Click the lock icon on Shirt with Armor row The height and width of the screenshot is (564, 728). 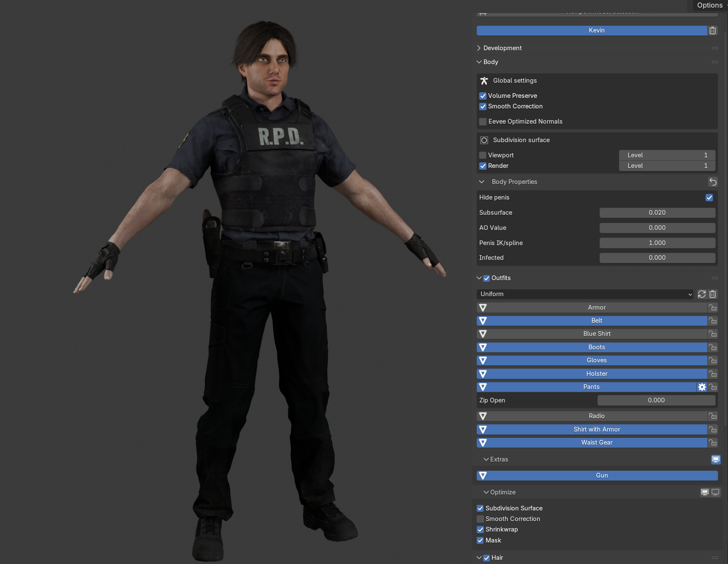tap(712, 429)
